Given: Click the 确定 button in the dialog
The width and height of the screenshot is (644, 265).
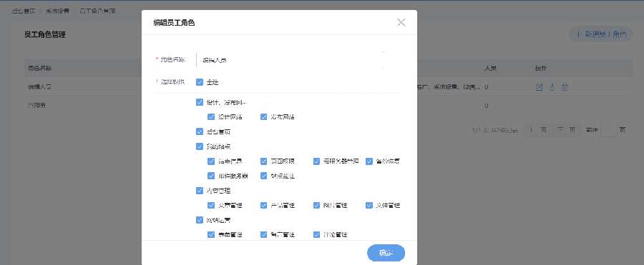Looking at the screenshot, I should pyautogui.click(x=386, y=253).
